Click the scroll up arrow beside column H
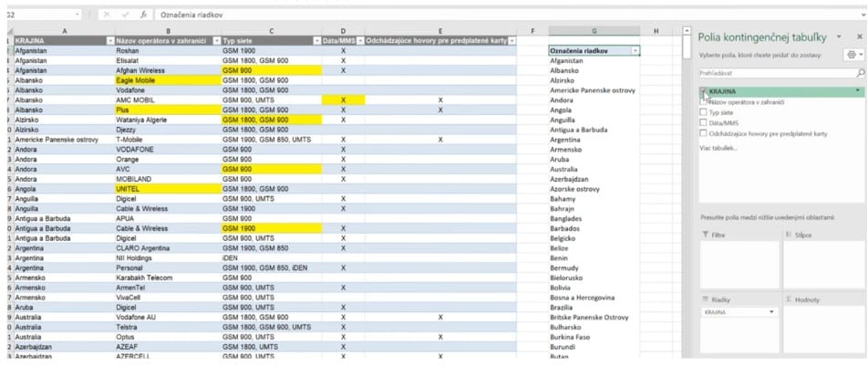 tap(687, 30)
